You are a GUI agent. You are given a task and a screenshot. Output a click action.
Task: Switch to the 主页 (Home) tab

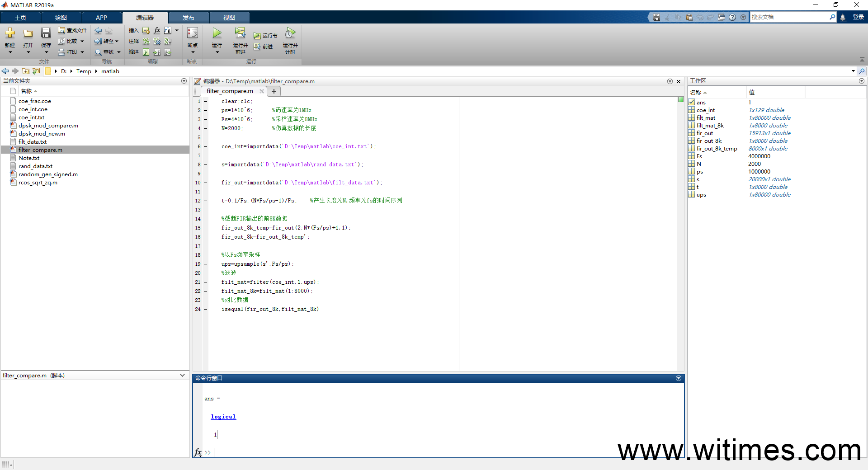click(x=20, y=18)
